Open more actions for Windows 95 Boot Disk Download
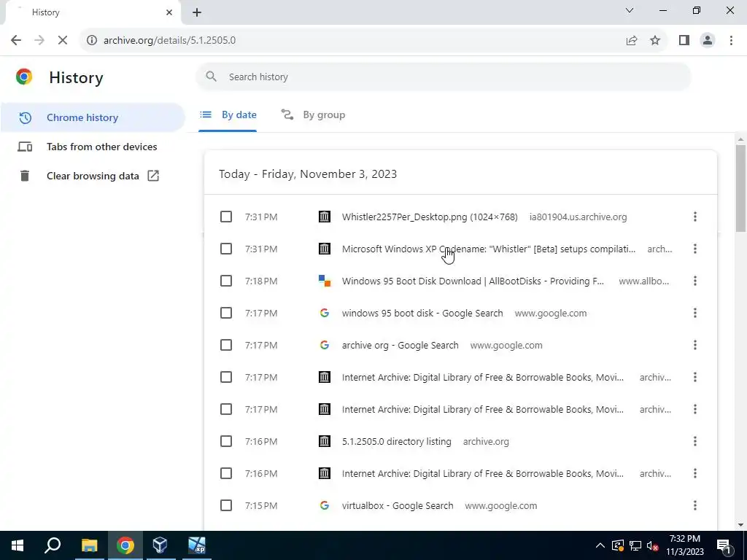The width and height of the screenshot is (747, 560). point(695,281)
